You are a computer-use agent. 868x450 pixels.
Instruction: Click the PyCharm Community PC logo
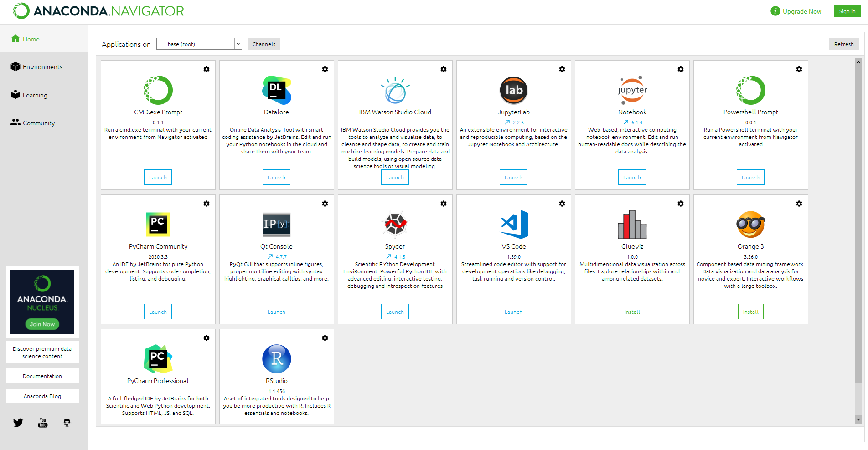[158, 225]
